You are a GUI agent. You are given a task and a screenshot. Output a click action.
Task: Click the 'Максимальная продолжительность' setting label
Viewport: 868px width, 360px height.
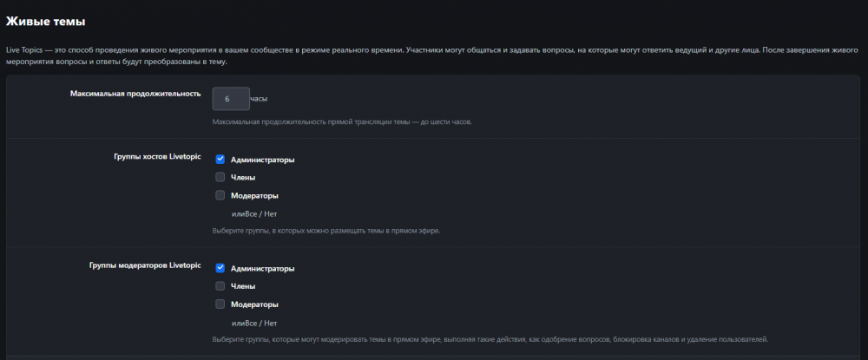[135, 93]
